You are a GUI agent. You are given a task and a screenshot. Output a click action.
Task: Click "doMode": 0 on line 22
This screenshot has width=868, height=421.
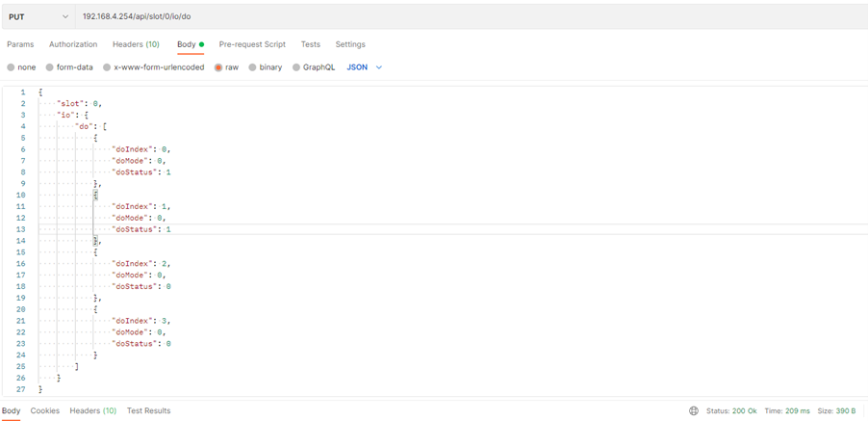click(139, 332)
